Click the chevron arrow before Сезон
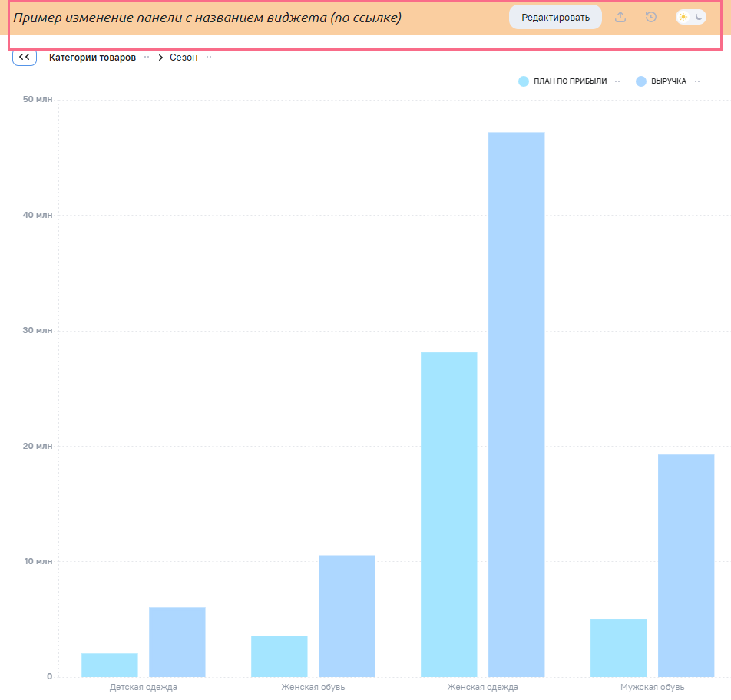The image size is (731, 700). tap(161, 58)
